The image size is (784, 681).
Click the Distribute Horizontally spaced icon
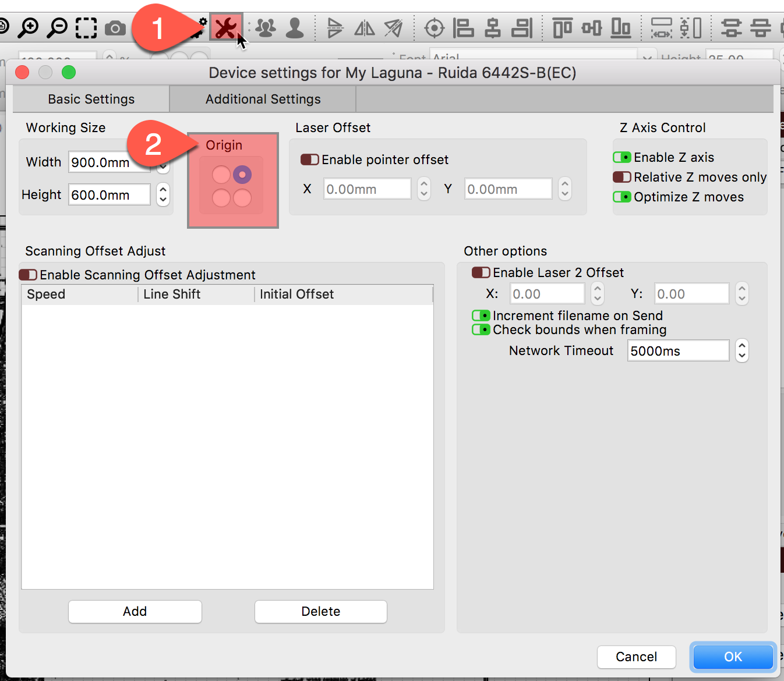[x=662, y=27]
